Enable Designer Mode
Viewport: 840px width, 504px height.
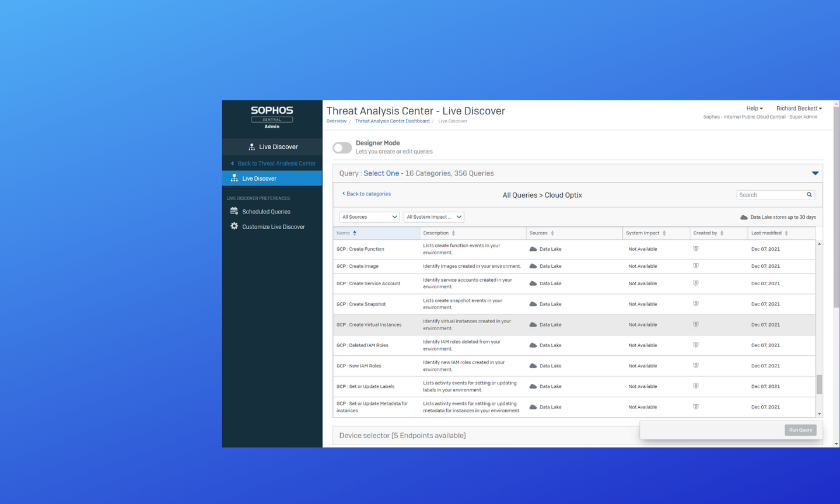coord(342,148)
